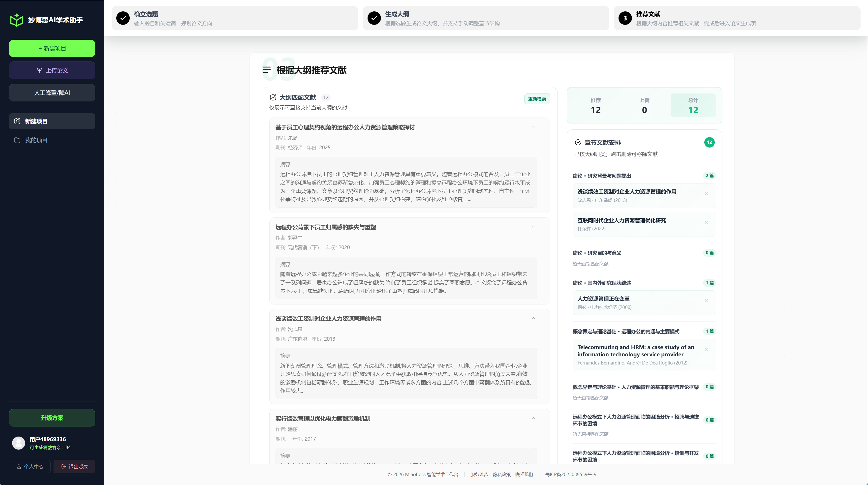This screenshot has width=868, height=485.
Task: Remove the Telecommuting and HRM paper
Action: coord(706,349)
